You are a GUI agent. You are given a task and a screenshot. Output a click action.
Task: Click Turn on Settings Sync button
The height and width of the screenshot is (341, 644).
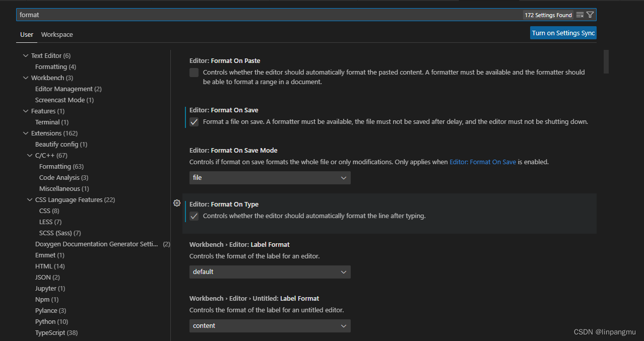coord(563,33)
